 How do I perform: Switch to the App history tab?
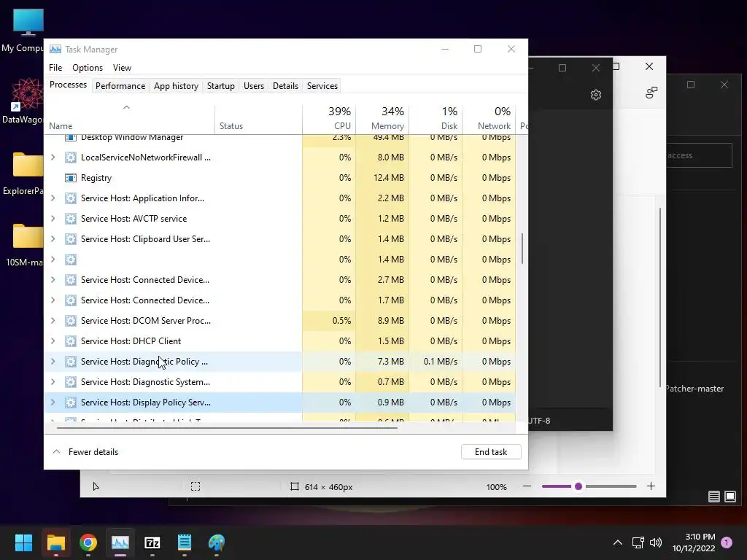176,86
